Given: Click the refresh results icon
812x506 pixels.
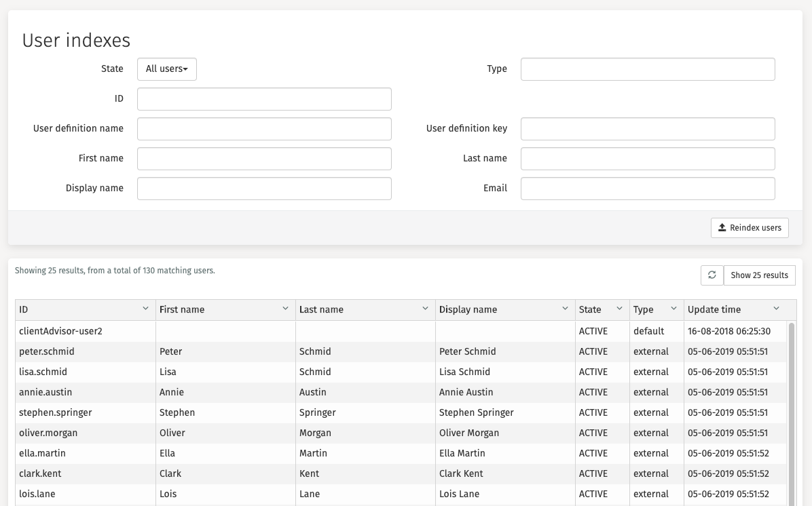Looking at the screenshot, I should pos(712,275).
